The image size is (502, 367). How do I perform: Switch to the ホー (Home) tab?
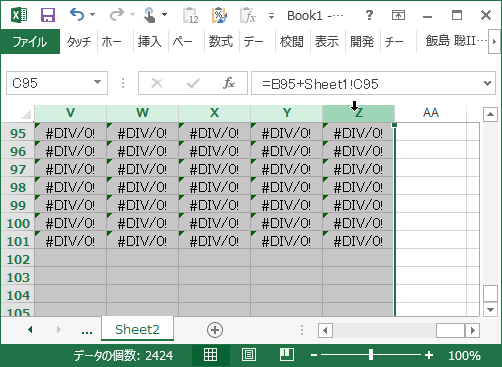(x=111, y=42)
